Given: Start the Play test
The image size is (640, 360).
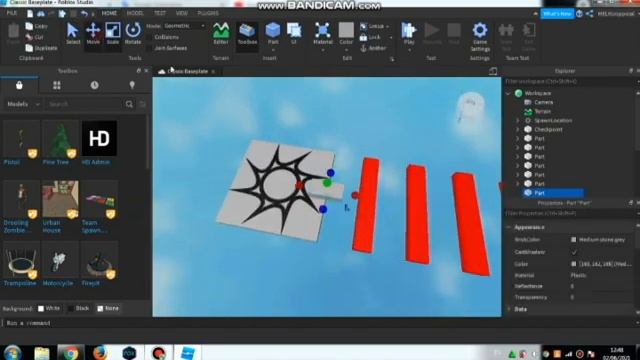Looking at the screenshot, I should coord(409,33).
